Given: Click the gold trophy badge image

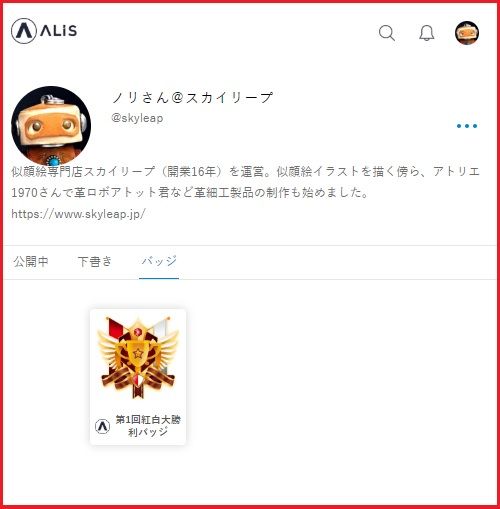Looking at the screenshot, I should pyautogui.click(x=138, y=357).
